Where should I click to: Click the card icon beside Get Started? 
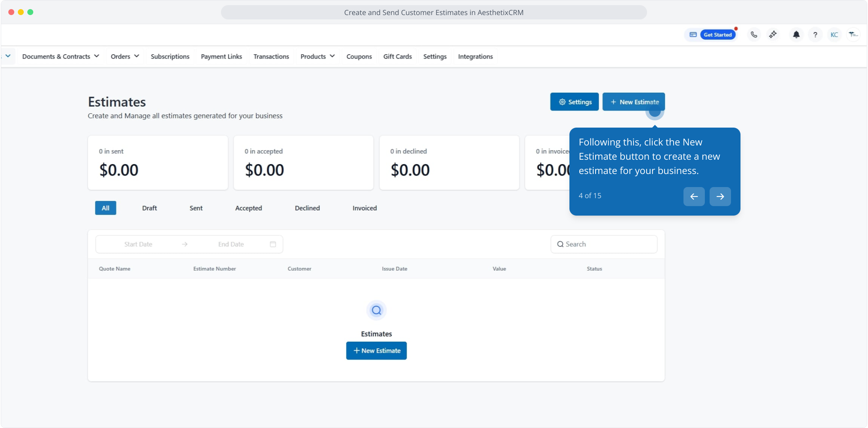click(x=693, y=34)
